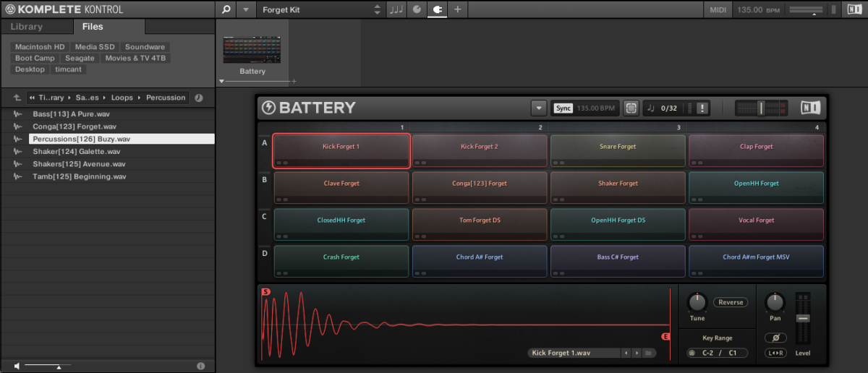The width and height of the screenshot is (868, 373).
Task: Select the Conga[123] Forget cell
Action: pyautogui.click(x=480, y=187)
